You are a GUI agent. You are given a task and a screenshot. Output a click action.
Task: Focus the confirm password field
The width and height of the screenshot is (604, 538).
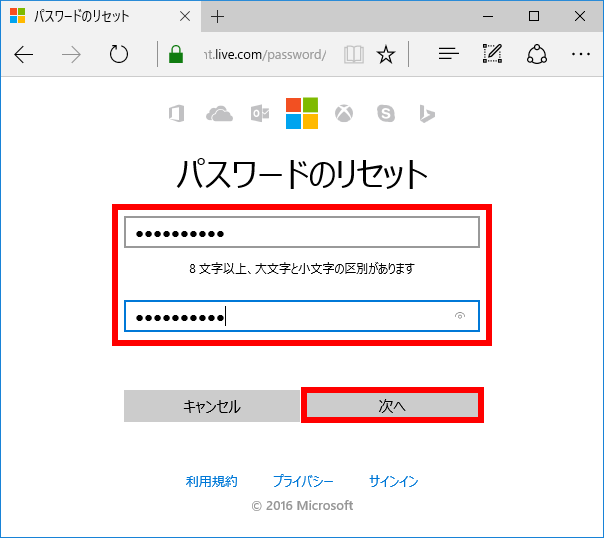tap(302, 316)
